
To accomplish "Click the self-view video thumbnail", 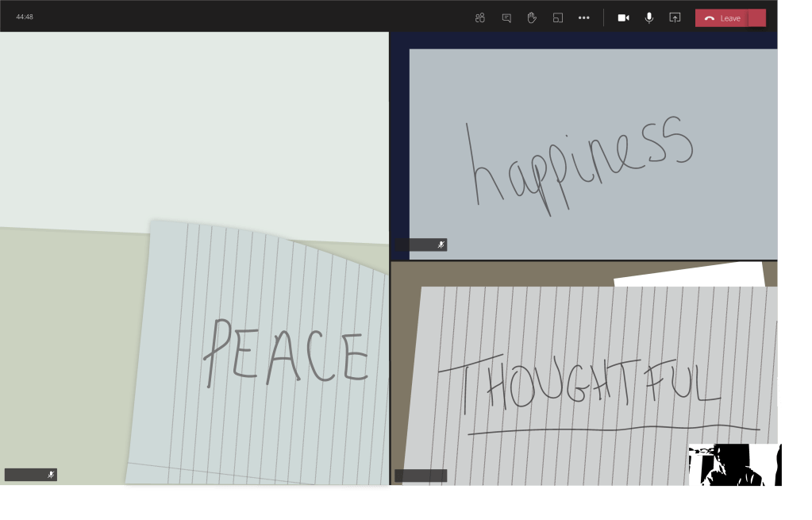I will pos(734,465).
